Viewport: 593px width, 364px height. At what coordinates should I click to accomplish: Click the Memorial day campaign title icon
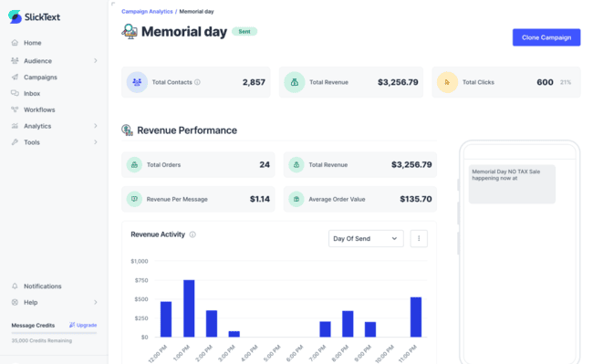[130, 31]
